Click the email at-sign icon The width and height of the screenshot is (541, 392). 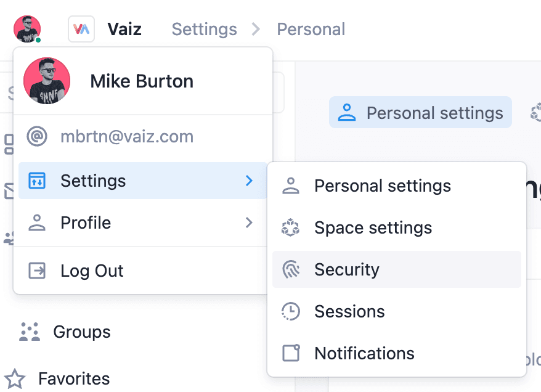coord(37,137)
